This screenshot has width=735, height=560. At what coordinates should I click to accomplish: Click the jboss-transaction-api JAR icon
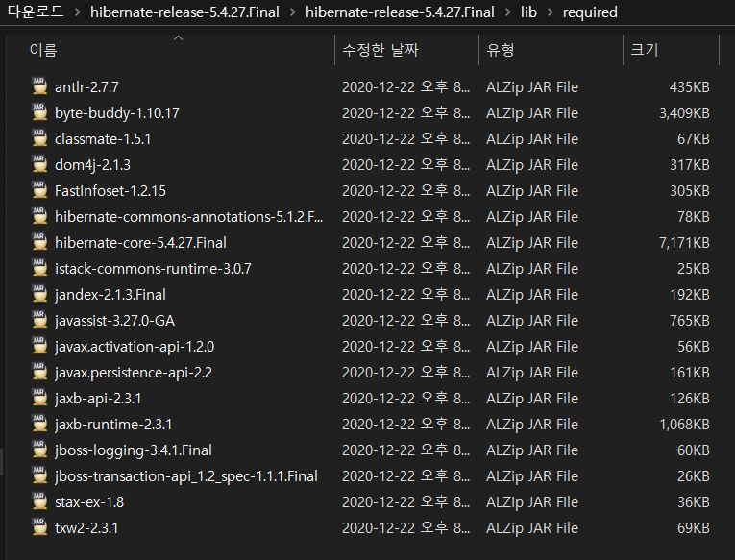point(39,475)
